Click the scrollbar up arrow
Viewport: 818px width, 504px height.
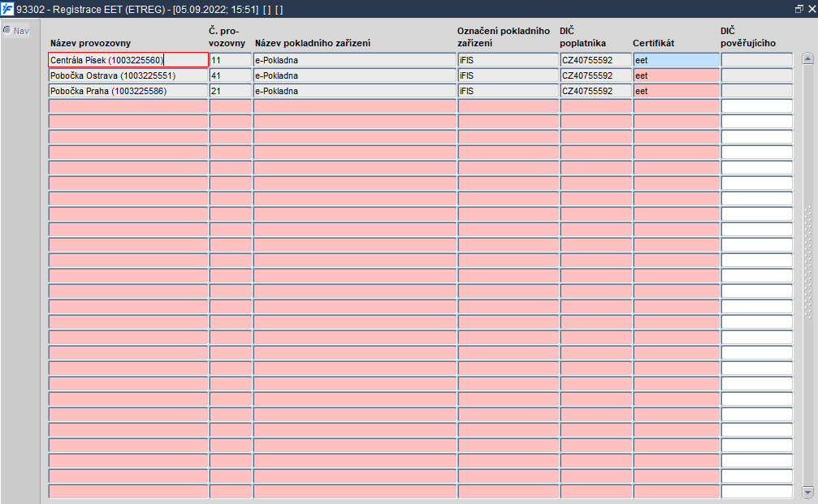807,58
